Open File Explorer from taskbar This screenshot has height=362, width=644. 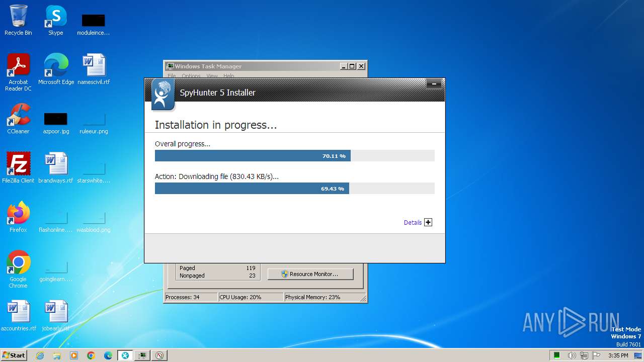[x=57, y=355]
